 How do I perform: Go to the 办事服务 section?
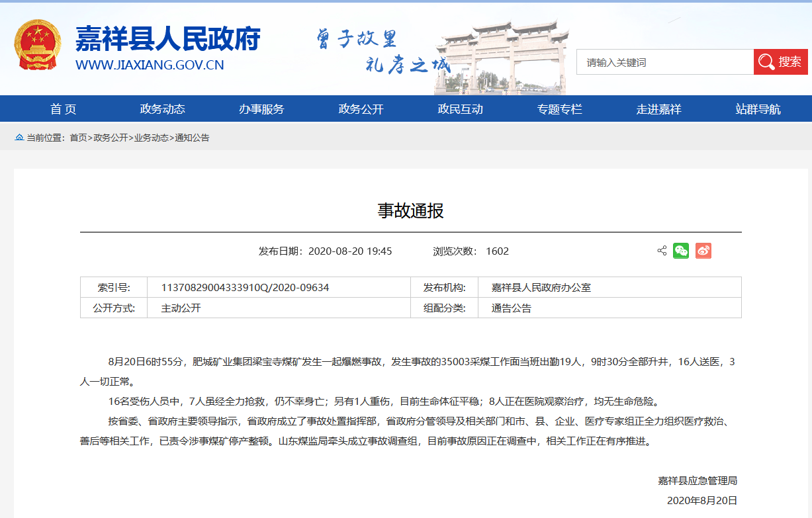(261, 109)
